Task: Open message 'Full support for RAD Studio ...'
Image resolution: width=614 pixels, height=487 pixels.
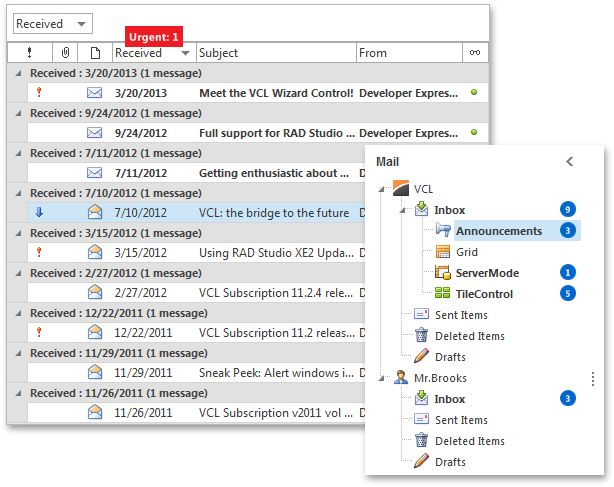Action: coord(277,133)
